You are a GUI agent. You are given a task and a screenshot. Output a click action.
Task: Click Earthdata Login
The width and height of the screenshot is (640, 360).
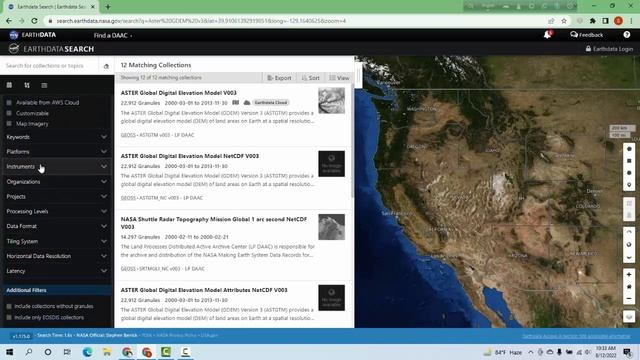point(609,49)
